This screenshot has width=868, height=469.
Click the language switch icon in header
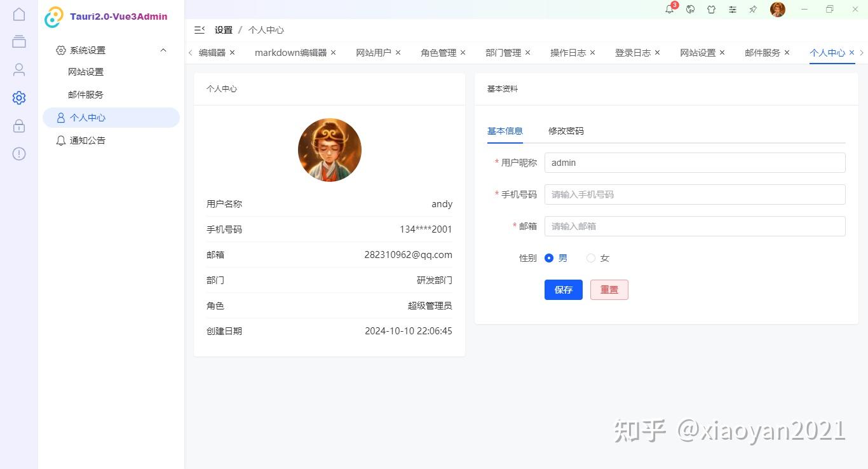[x=691, y=10]
